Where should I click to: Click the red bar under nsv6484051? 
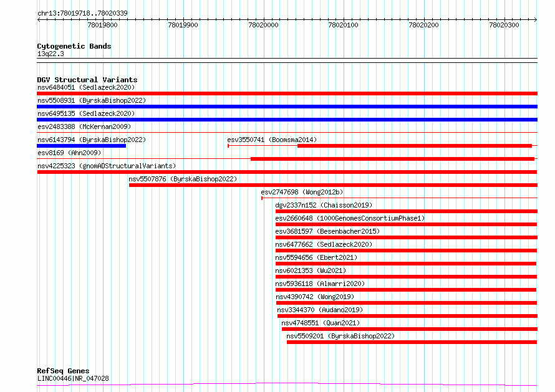(x=287, y=93)
